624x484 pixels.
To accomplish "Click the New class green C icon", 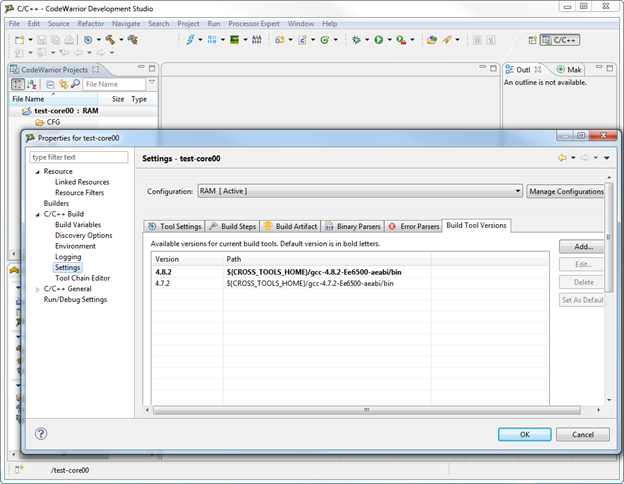I will (325, 40).
